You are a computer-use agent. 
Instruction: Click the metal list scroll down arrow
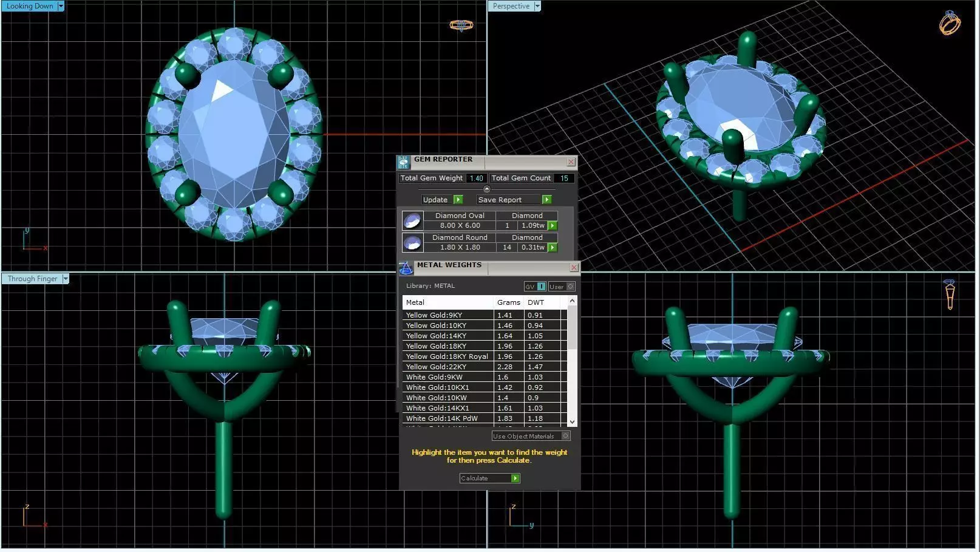[x=572, y=421]
